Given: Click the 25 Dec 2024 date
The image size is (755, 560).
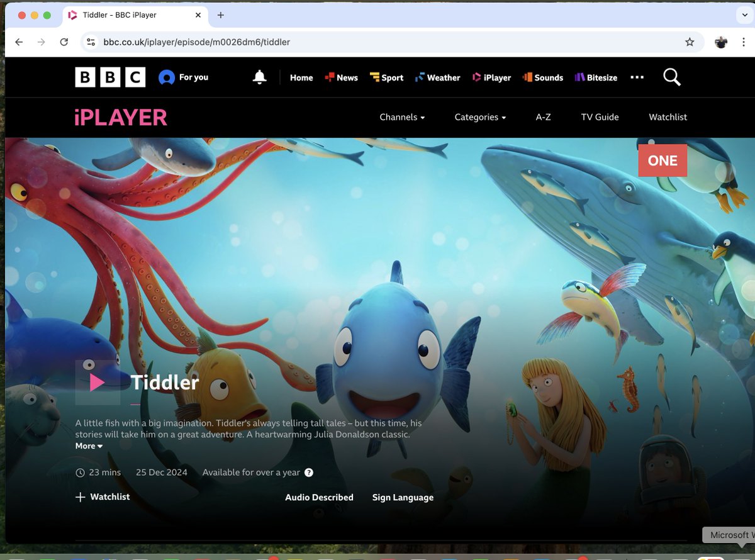Looking at the screenshot, I should click(161, 473).
